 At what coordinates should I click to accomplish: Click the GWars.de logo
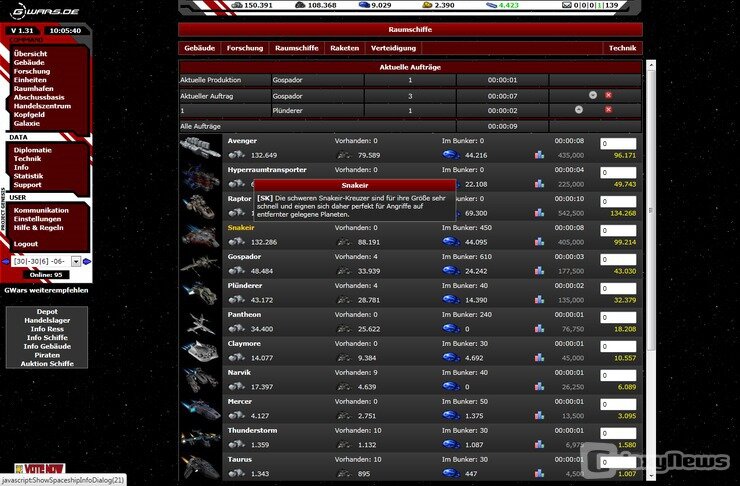pyautogui.click(x=46, y=11)
